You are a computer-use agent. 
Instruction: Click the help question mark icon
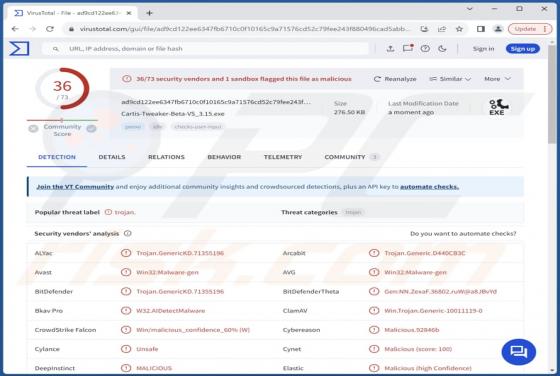425,49
